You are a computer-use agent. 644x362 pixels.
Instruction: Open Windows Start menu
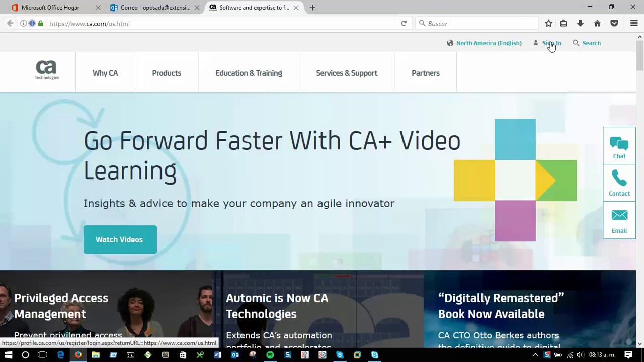coord(8,355)
